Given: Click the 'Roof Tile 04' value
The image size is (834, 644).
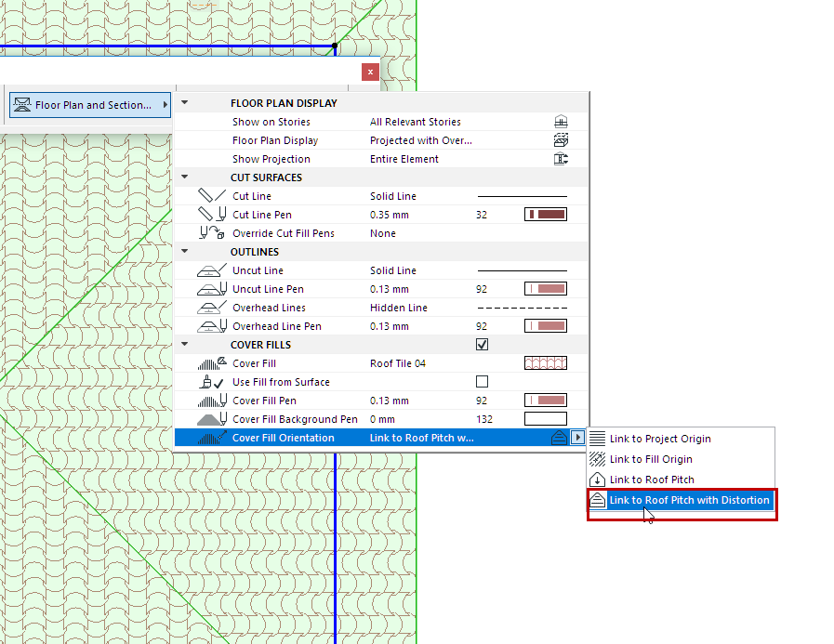Looking at the screenshot, I should (398, 363).
